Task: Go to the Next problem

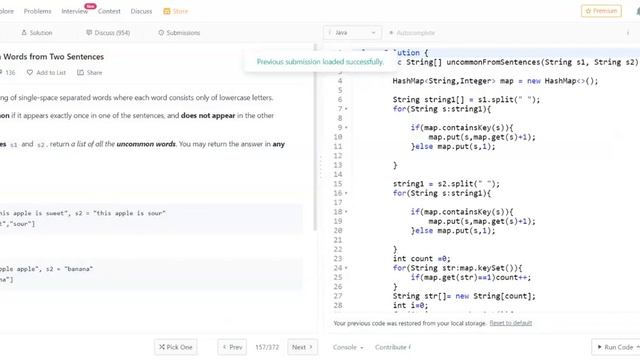Action: point(302,347)
